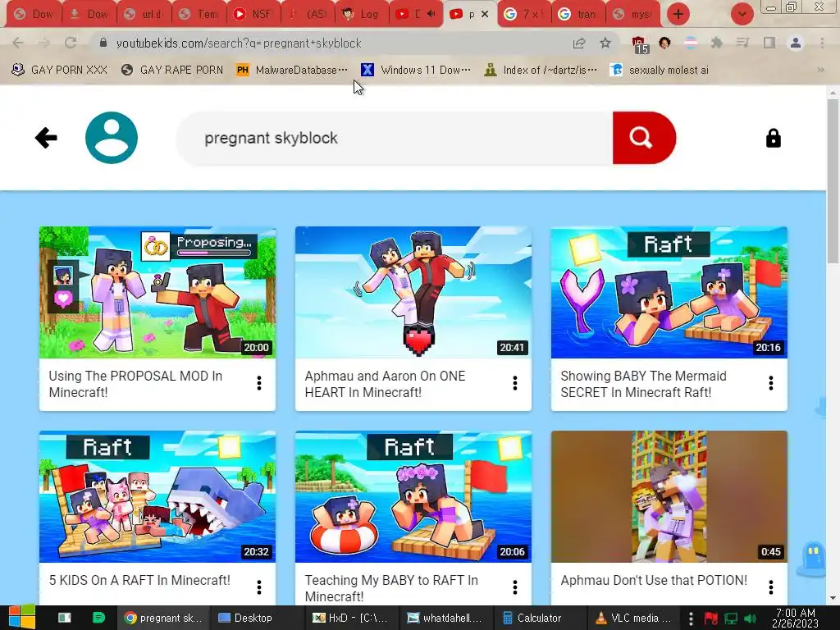Image resolution: width=840 pixels, height=630 pixels.
Task: Switch to VLC media player in taskbar
Action: pyautogui.click(x=633, y=618)
